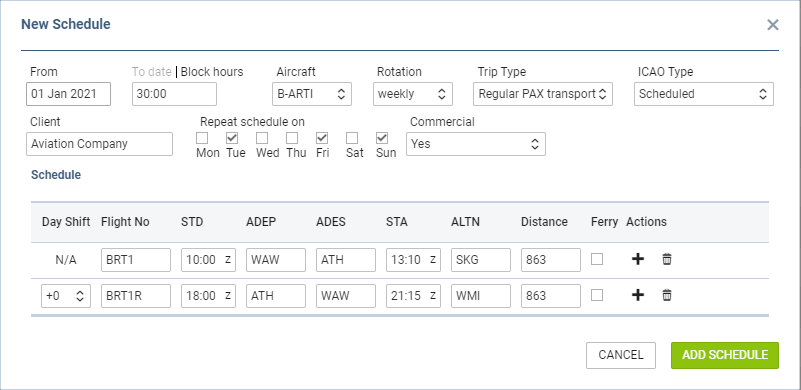Untick the Tue repeat checkbox
The width and height of the screenshot is (801, 390).
(x=232, y=138)
